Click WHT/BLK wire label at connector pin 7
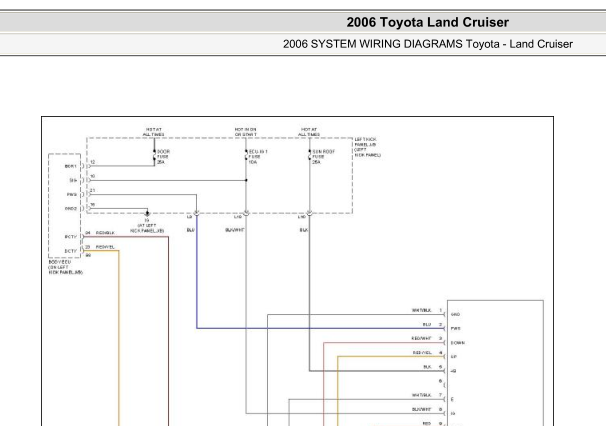 [421, 395]
